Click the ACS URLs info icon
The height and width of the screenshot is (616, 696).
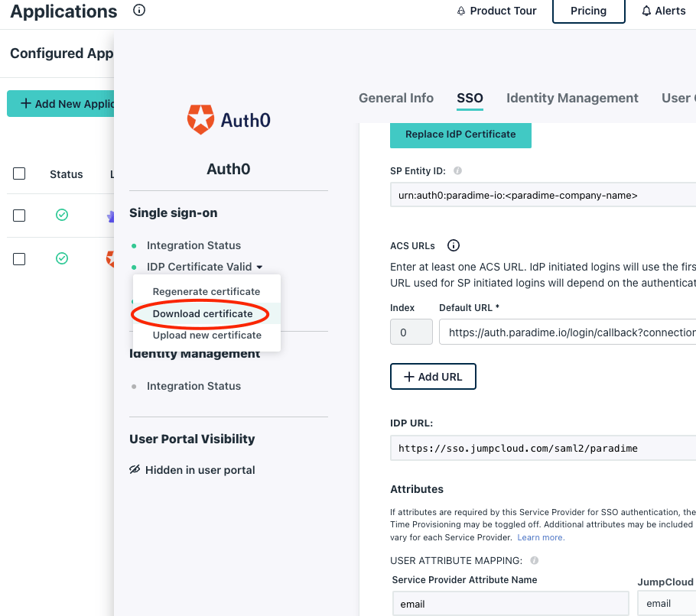pyautogui.click(x=454, y=245)
